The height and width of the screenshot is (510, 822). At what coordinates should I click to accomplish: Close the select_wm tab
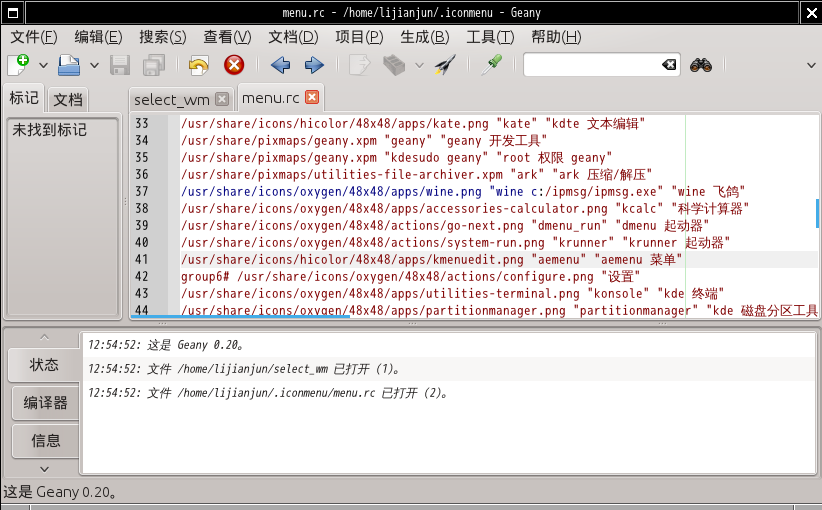(x=222, y=99)
